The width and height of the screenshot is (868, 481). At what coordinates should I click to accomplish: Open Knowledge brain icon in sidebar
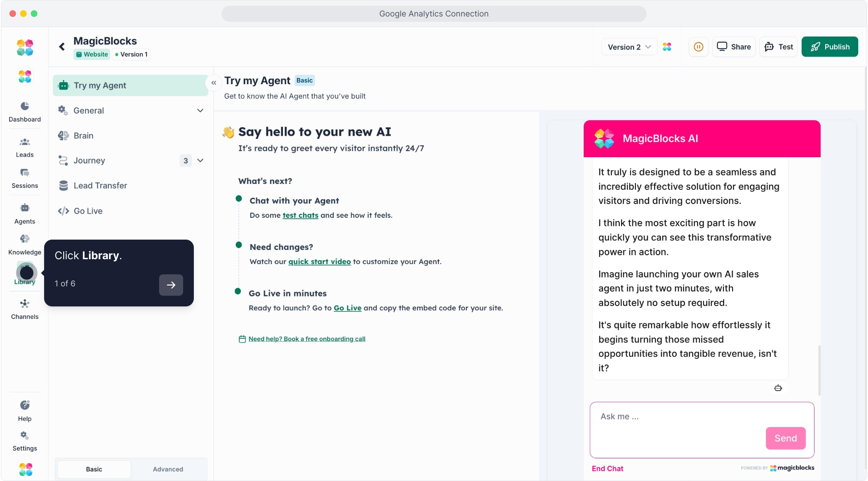tap(25, 240)
